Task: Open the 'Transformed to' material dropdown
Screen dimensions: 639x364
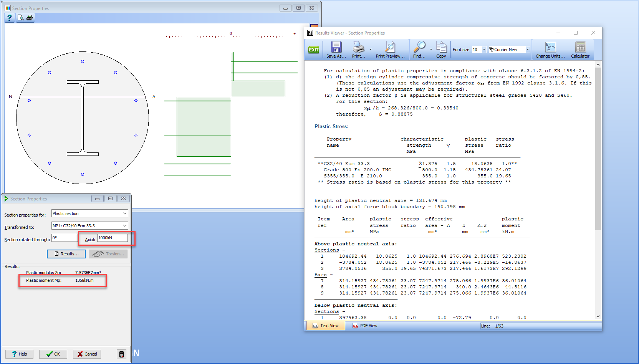Action: click(x=125, y=226)
